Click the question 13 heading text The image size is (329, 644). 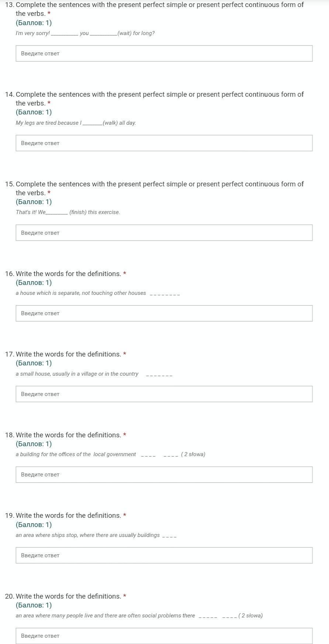click(159, 5)
